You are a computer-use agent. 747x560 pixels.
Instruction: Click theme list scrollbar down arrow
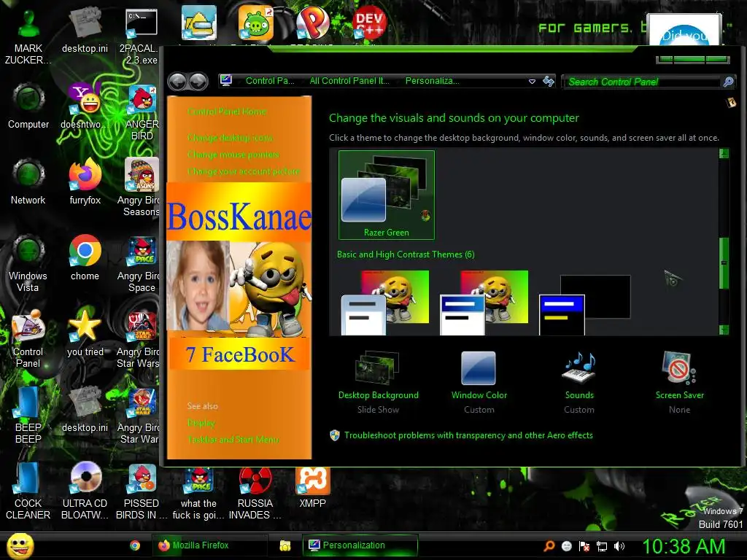pyautogui.click(x=724, y=330)
